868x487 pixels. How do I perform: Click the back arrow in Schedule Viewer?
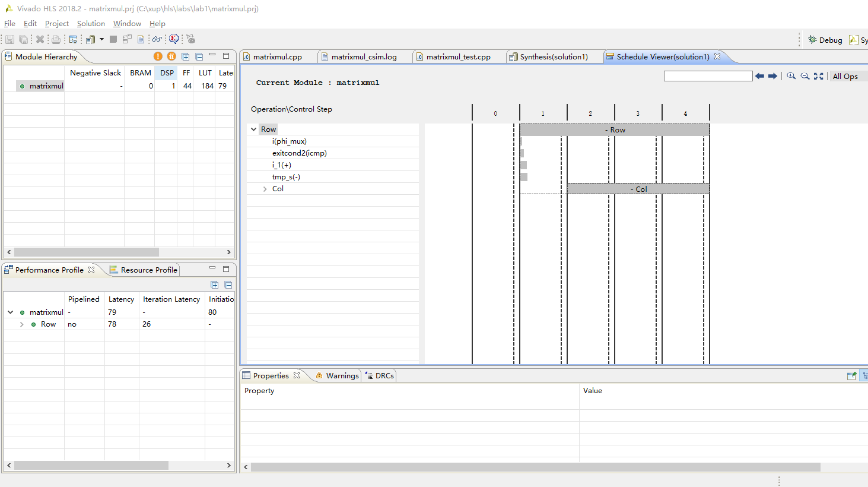click(x=759, y=76)
